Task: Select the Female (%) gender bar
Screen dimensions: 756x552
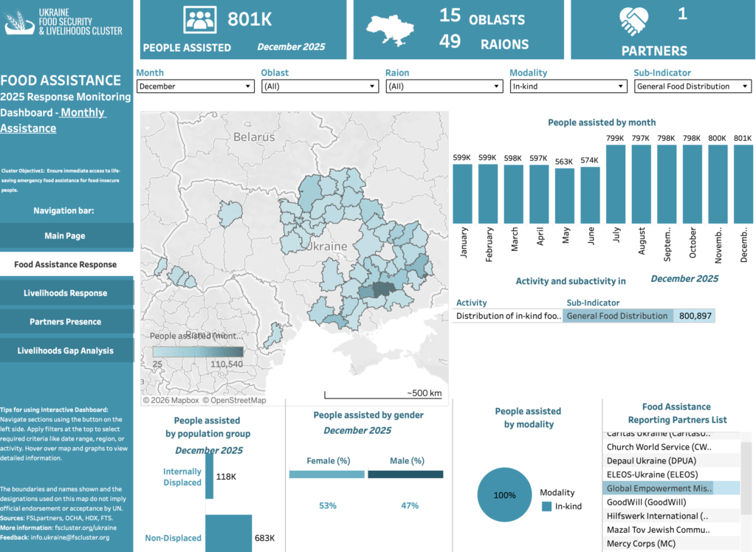Action: (327, 475)
